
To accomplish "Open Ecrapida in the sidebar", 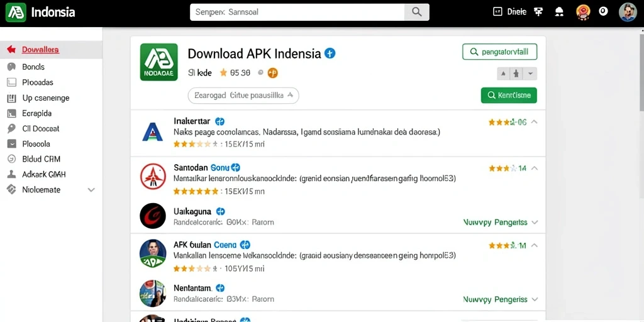I will tap(37, 113).
